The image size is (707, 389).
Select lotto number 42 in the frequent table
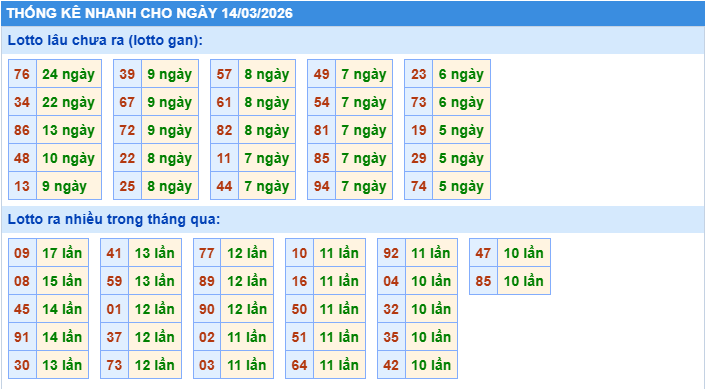[x=391, y=365]
